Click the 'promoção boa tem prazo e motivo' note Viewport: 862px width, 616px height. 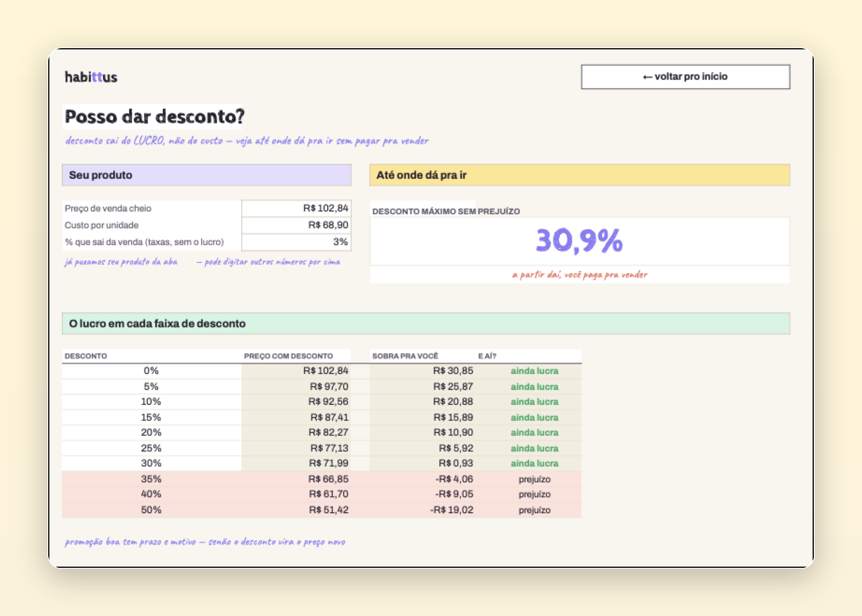point(205,542)
